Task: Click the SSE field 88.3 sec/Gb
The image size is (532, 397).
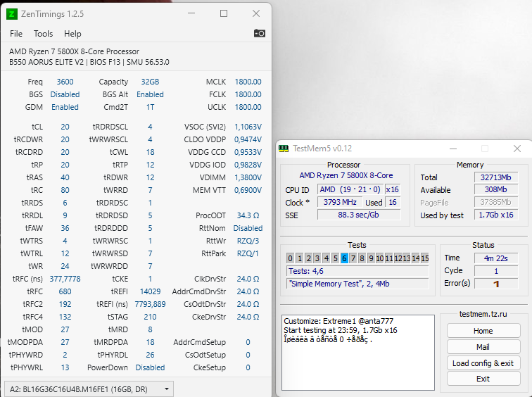Action: tap(359, 215)
